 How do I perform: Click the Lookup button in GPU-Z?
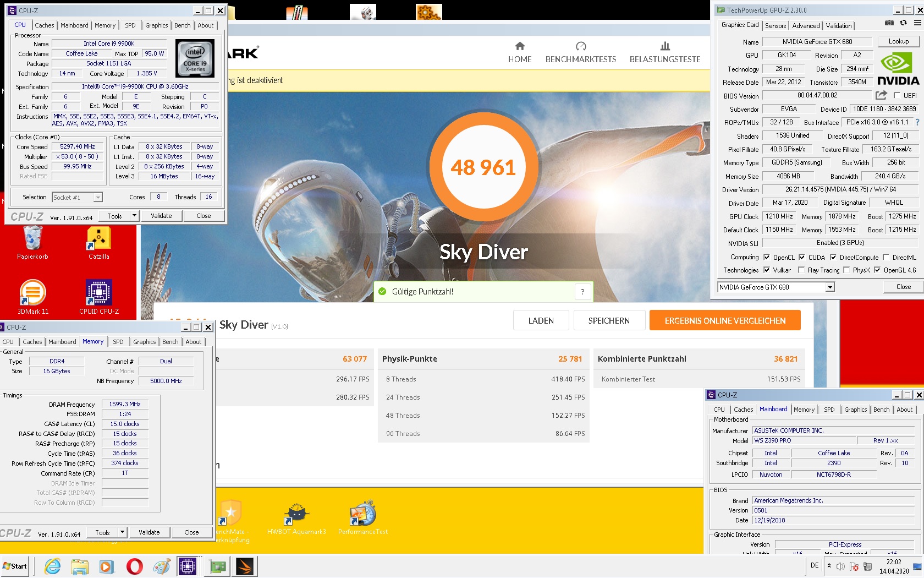[898, 41]
